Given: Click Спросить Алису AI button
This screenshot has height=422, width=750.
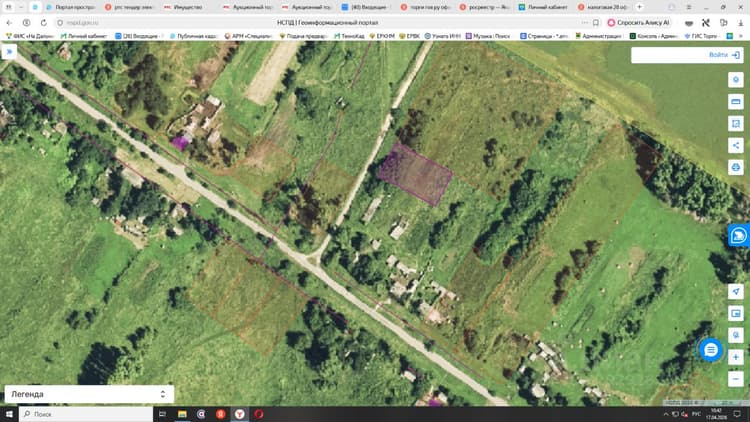Looking at the screenshot, I should click(x=639, y=22).
